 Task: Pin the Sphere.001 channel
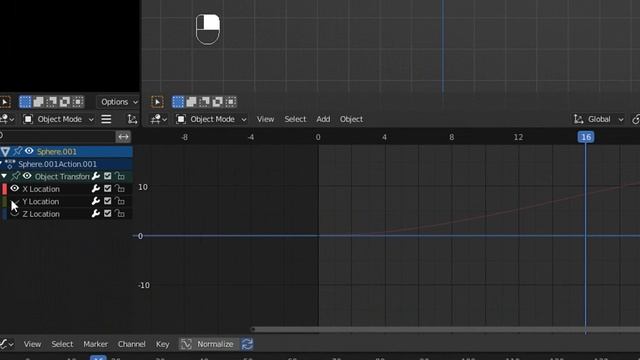tap(18, 151)
